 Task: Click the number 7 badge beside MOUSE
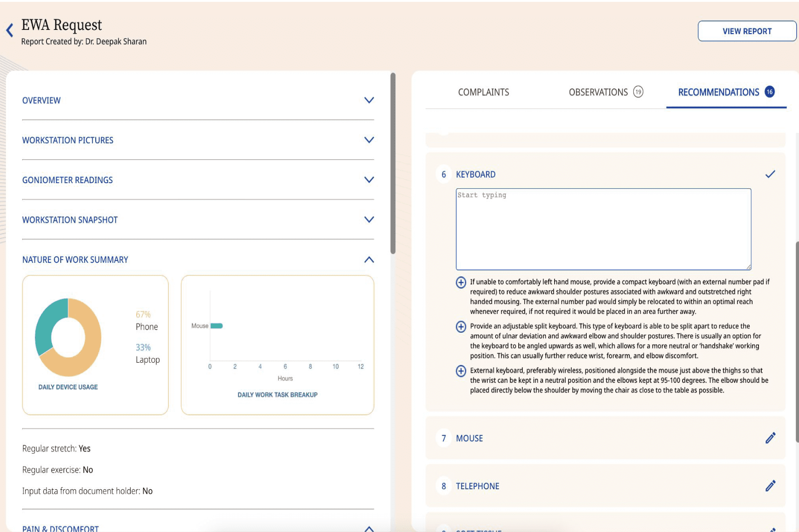point(444,438)
